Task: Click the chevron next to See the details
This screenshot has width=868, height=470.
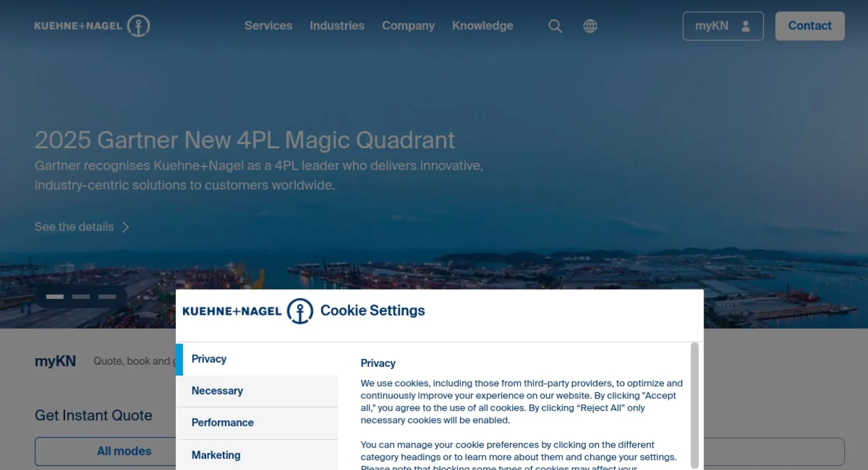Action: click(x=126, y=227)
